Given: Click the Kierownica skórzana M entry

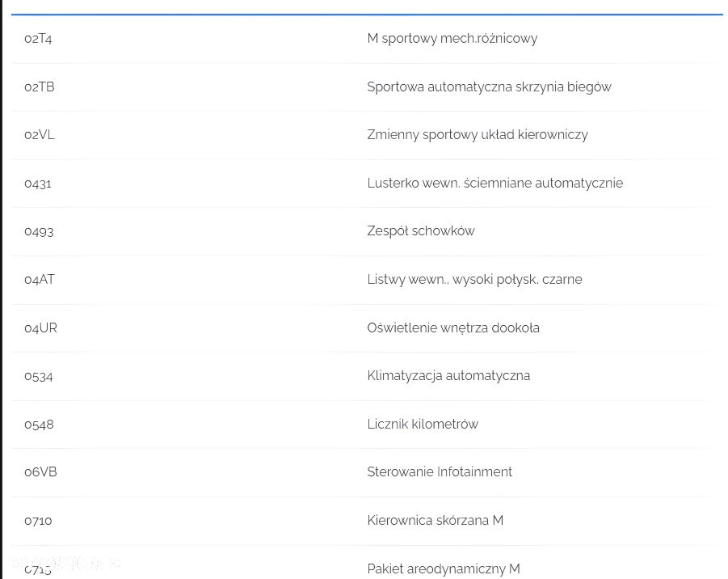Looking at the screenshot, I should click(x=435, y=520).
